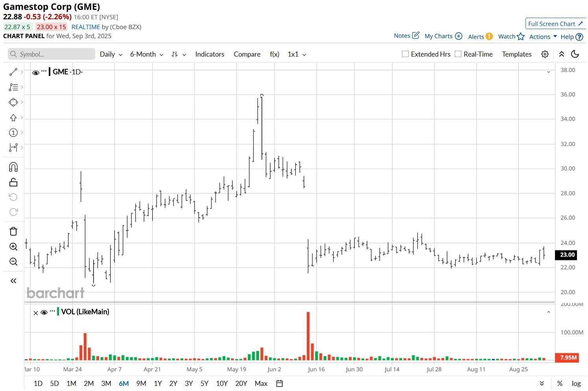Open the Notes editor

[407, 35]
